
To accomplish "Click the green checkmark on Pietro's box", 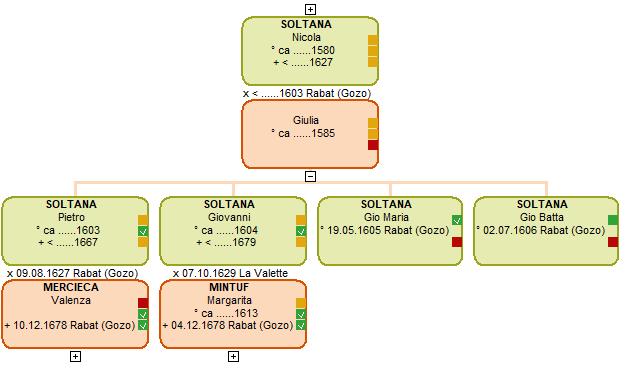I will pos(143,231).
